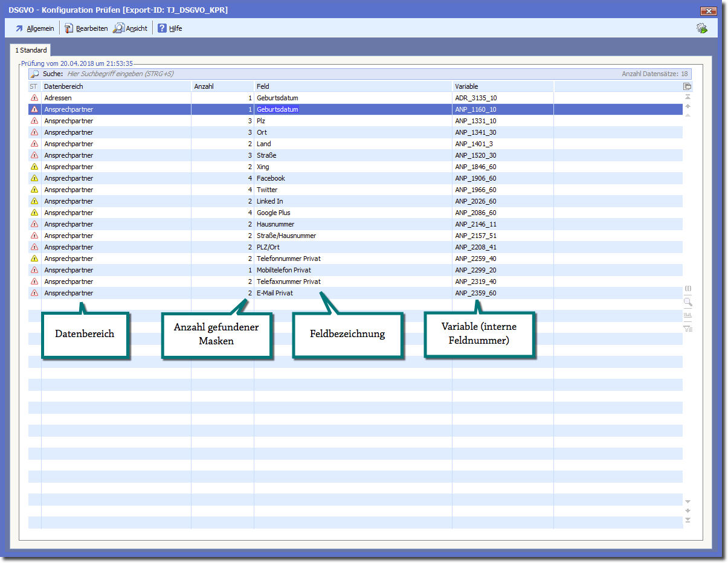Open the Ansicht menu
The image size is (728, 563).
(130, 28)
